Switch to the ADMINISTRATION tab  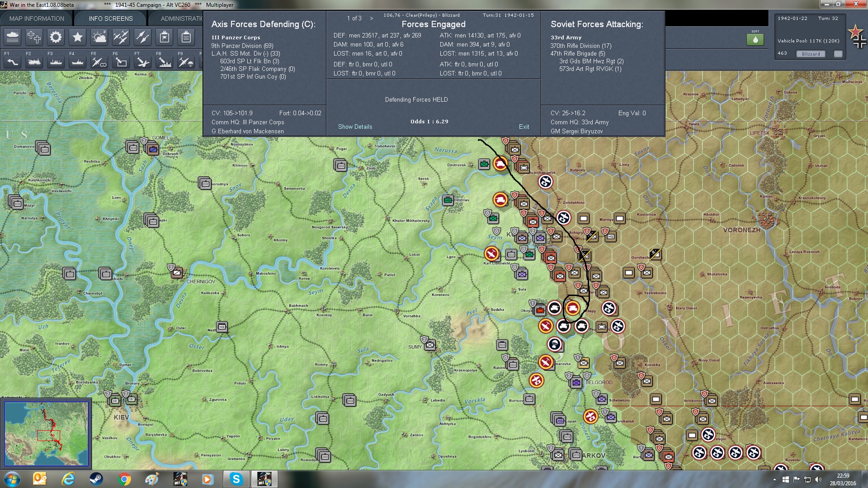tap(181, 19)
